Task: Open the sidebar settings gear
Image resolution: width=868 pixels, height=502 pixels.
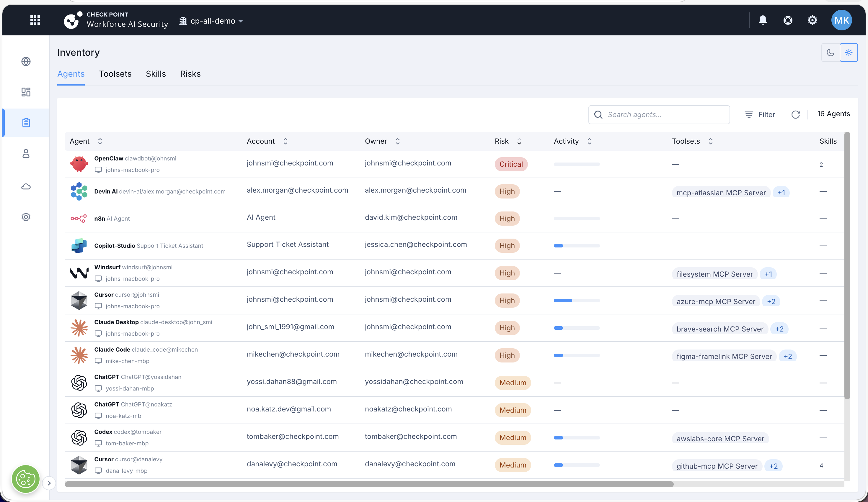Action: 26,217
